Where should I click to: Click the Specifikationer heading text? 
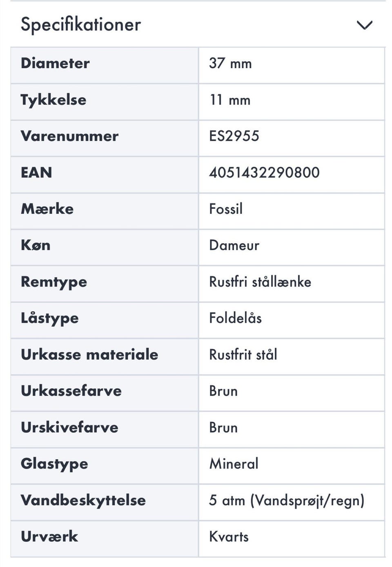point(81,24)
